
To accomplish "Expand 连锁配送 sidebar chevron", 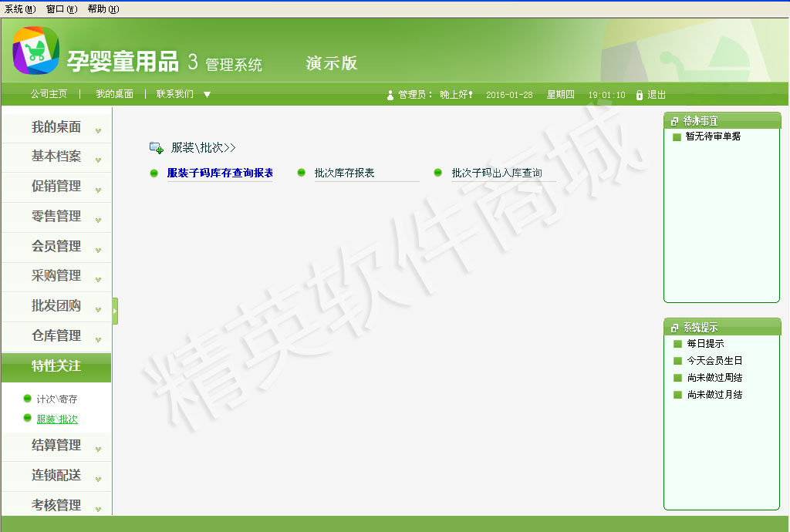I will [98, 479].
